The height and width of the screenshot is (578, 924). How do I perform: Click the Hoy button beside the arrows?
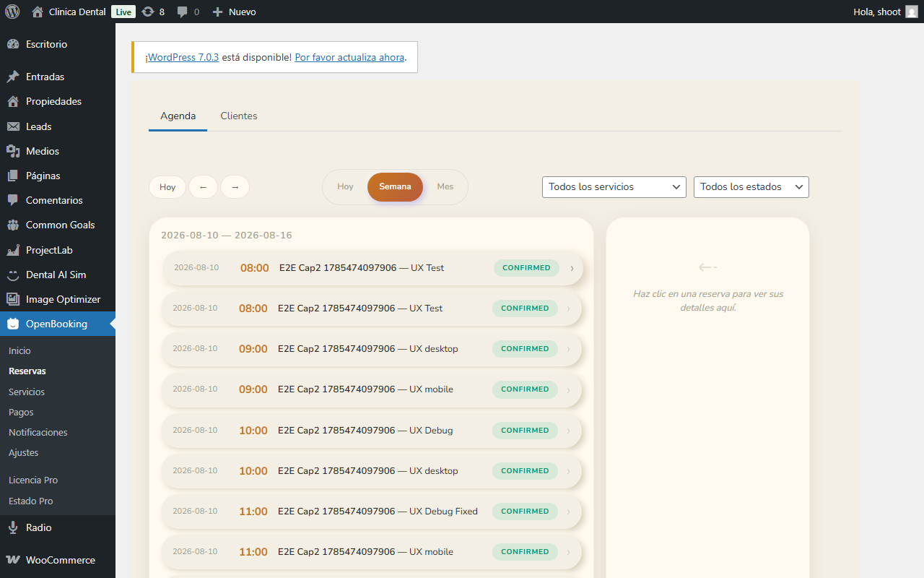[167, 187]
